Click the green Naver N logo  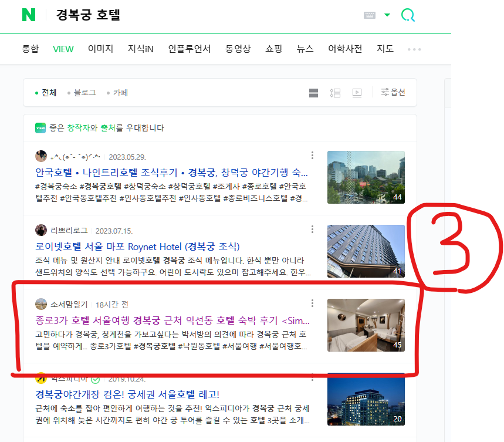point(29,15)
